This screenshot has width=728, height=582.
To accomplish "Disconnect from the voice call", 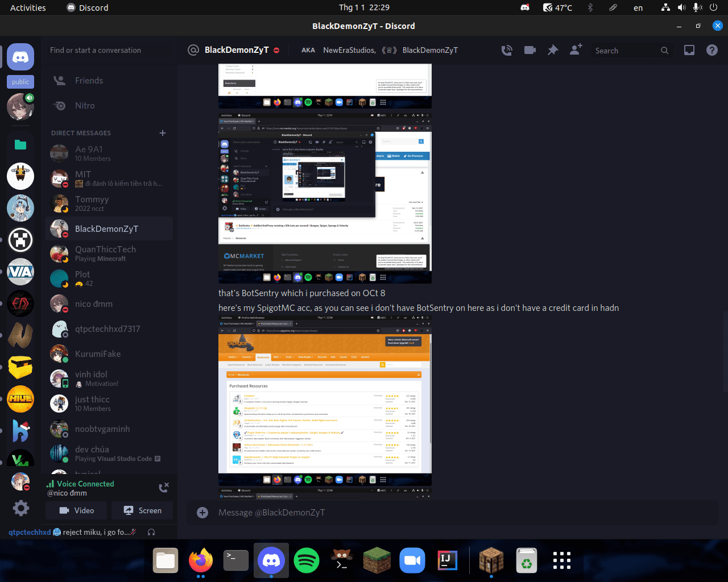I will [164, 488].
